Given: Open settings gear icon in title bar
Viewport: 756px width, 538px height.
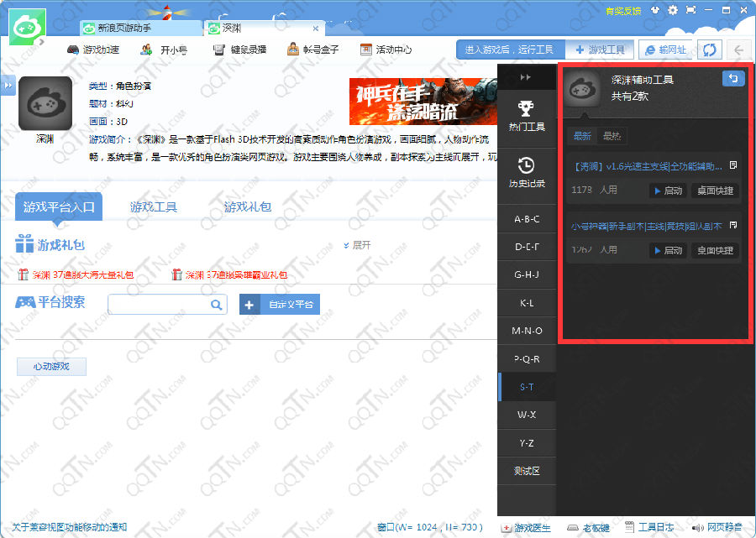Looking at the screenshot, I should [672, 10].
